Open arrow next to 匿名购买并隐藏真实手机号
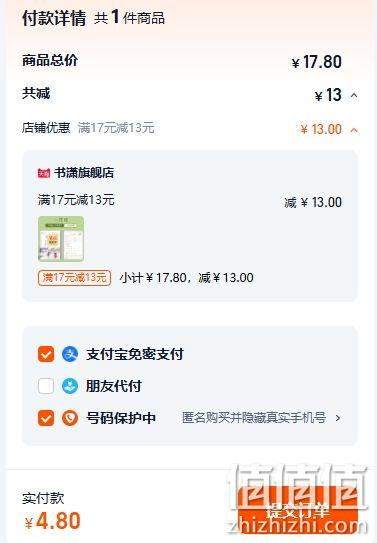 (x=338, y=418)
